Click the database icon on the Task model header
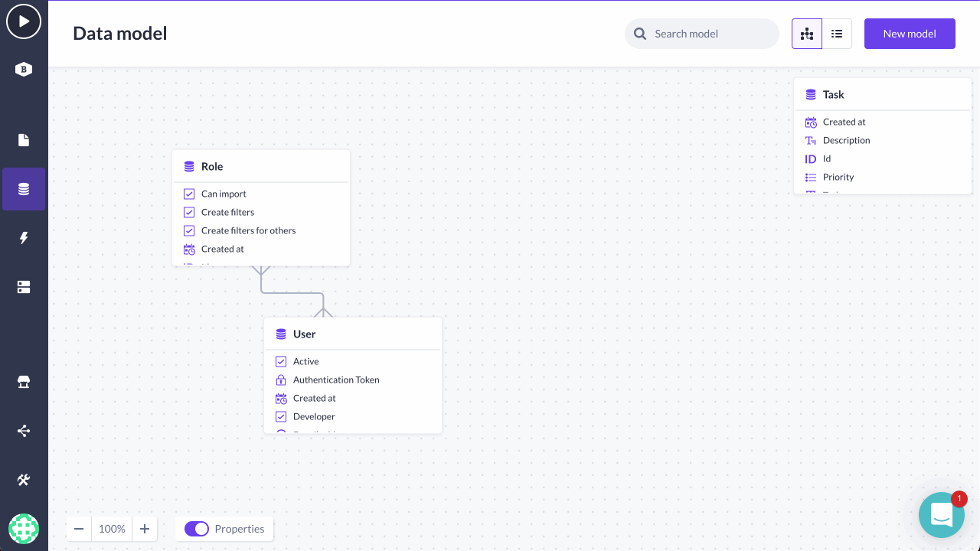Screen dimensions: 980x551 point(811,94)
